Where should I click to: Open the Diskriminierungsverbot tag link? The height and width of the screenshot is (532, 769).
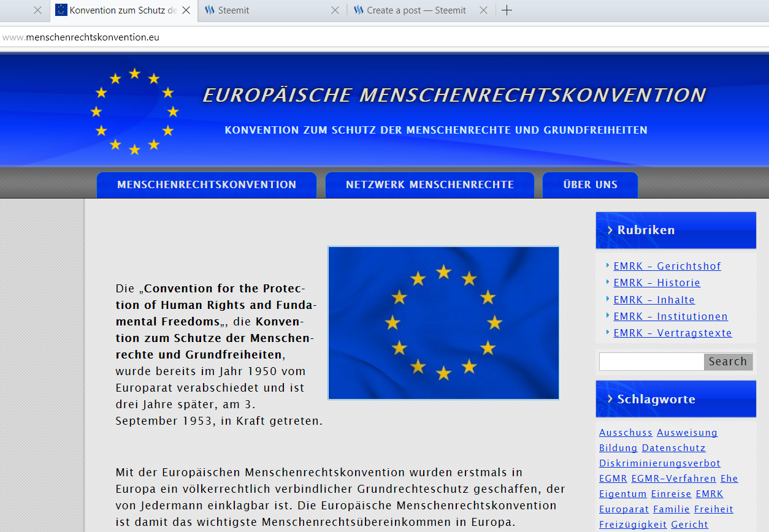[660, 463]
